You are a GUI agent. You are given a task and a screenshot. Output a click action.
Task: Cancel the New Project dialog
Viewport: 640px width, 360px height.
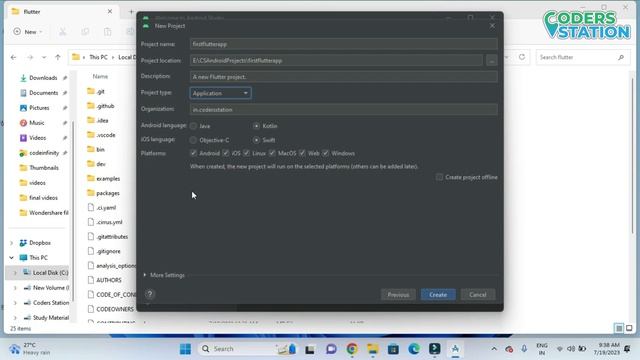point(478,294)
